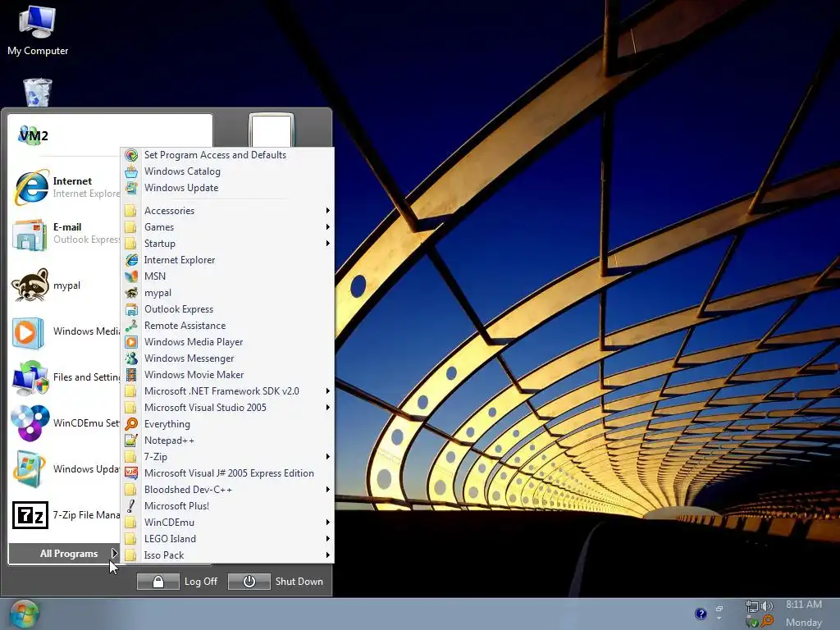Select Outlook Express in programs list
The width and height of the screenshot is (840, 630).
228,309
